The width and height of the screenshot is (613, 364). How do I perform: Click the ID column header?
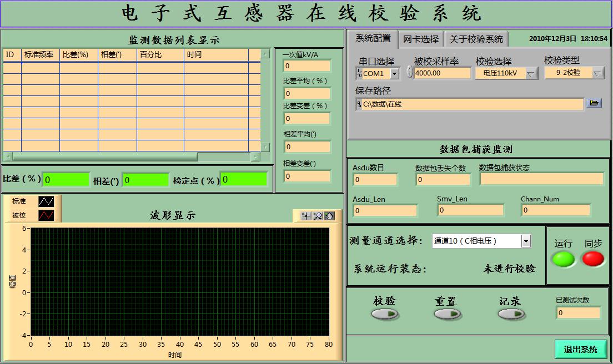point(12,55)
